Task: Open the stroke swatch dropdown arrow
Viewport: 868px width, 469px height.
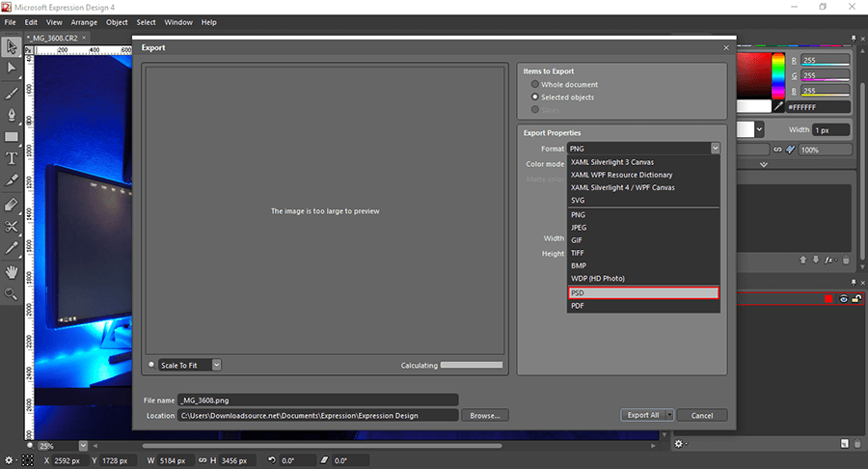Action: (x=760, y=129)
